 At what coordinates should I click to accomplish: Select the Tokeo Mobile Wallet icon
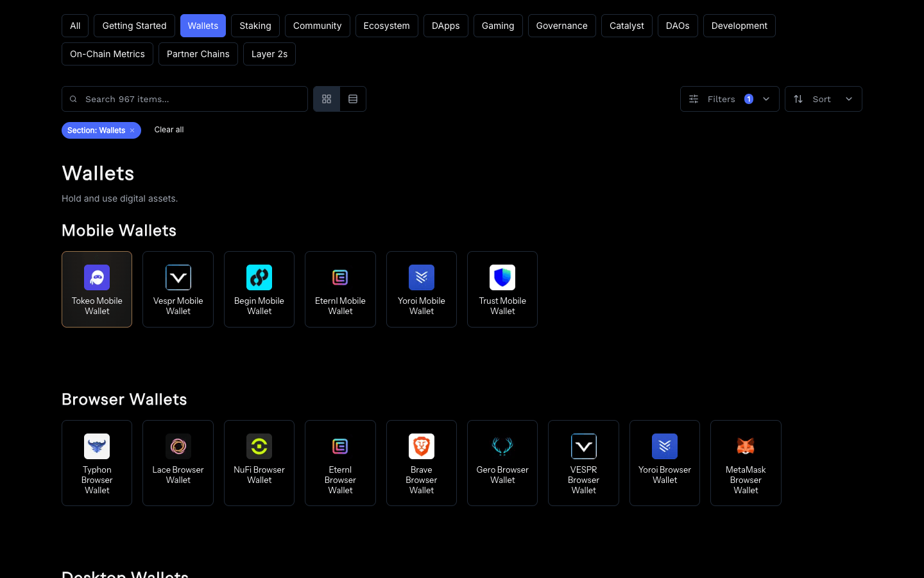[x=97, y=277]
